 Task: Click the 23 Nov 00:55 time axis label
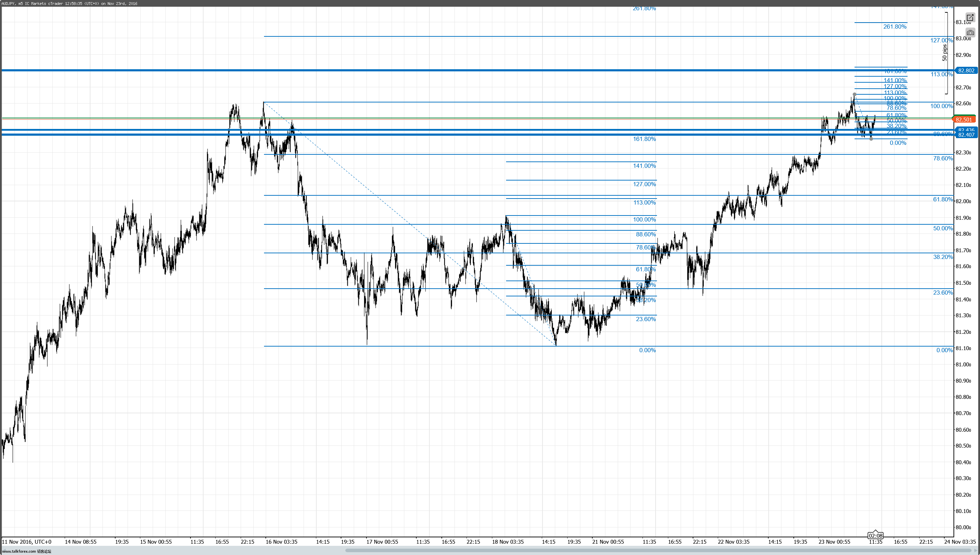pos(834,542)
